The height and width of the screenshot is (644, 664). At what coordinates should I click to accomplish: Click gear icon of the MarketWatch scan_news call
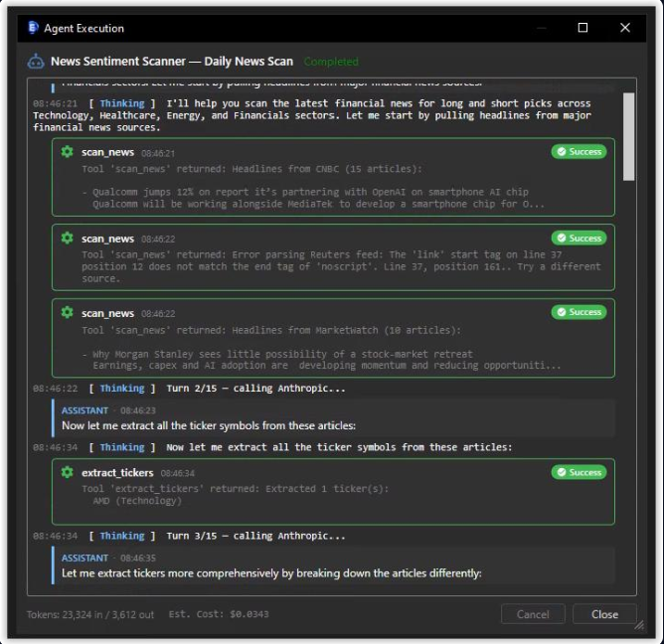[67, 312]
